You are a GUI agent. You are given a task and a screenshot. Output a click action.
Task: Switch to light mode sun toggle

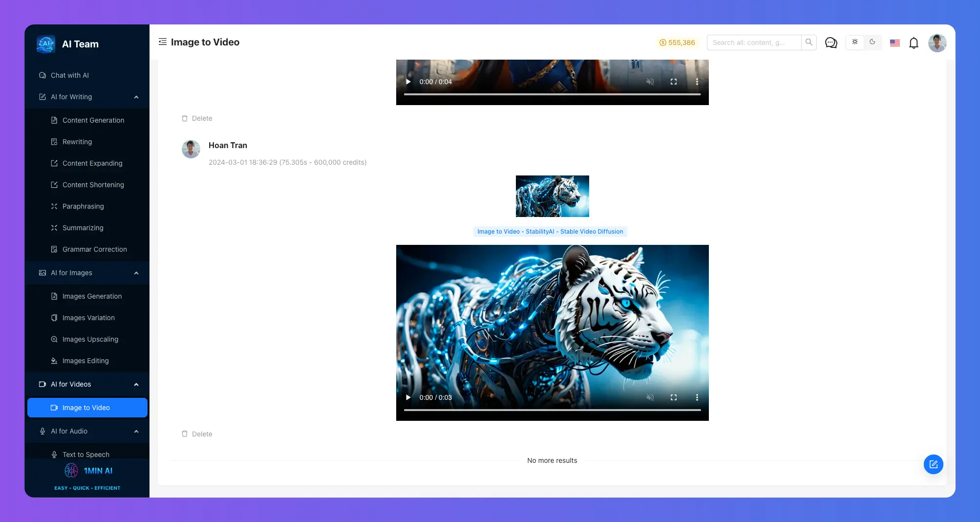tap(855, 42)
